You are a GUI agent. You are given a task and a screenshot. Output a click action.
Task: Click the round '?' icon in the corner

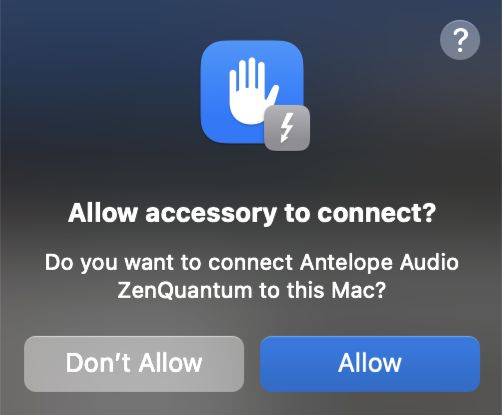pyautogui.click(x=460, y=40)
